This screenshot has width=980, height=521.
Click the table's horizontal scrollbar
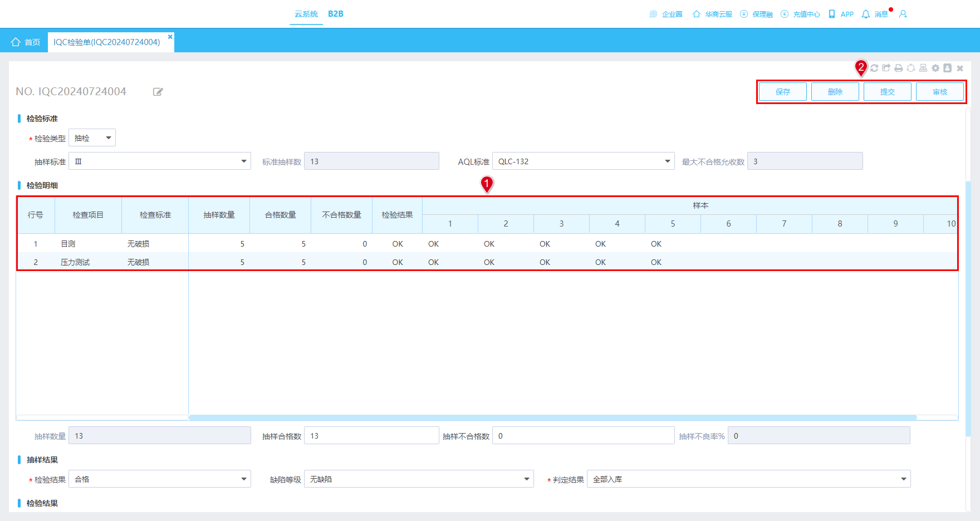pyautogui.click(x=553, y=417)
